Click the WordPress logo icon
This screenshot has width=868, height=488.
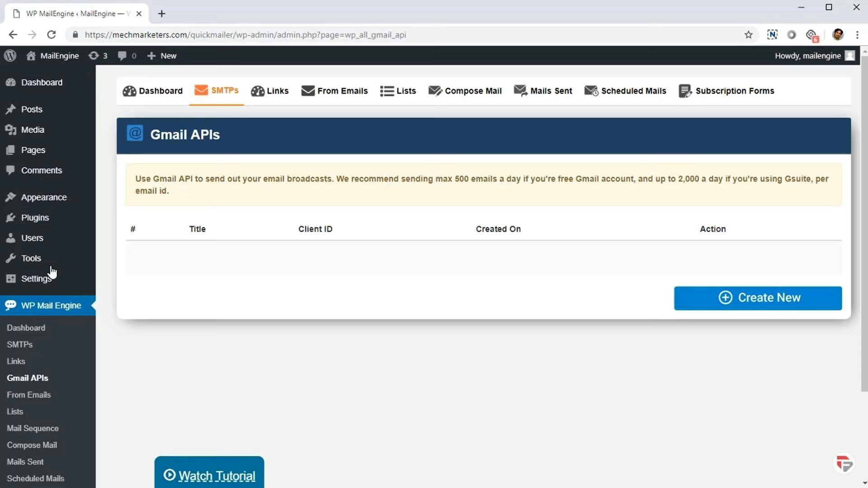coord(10,56)
